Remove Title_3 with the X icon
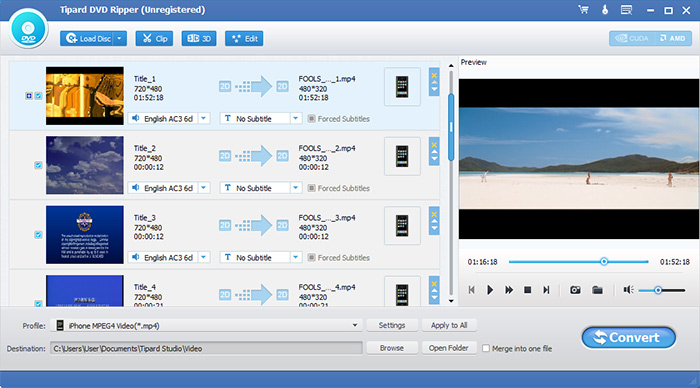Screen dimensions: 700x388 (x=434, y=214)
